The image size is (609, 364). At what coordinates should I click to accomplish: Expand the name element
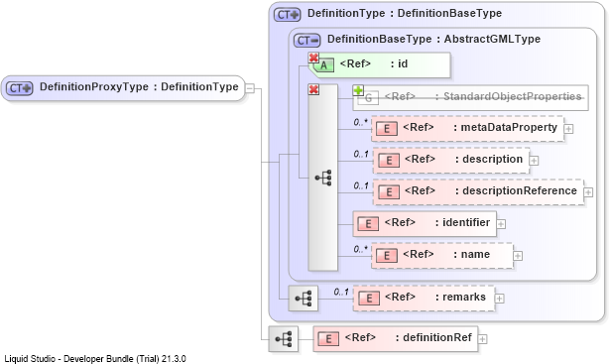pos(518,256)
